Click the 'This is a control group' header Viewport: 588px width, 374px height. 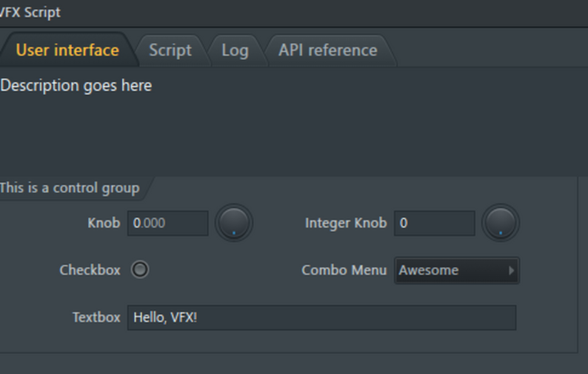(x=70, y=188)
